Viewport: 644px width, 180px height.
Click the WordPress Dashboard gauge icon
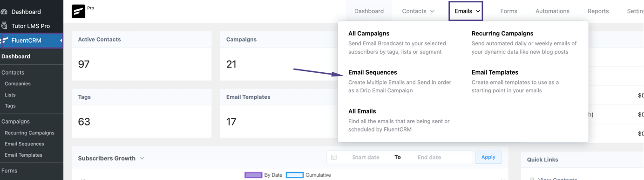pos(4,12)
